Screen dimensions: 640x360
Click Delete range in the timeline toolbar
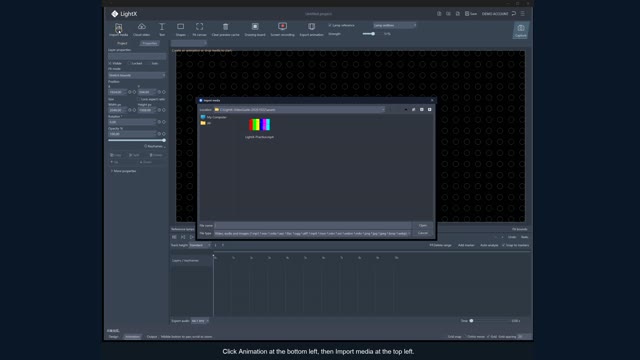tap(440, 245)
